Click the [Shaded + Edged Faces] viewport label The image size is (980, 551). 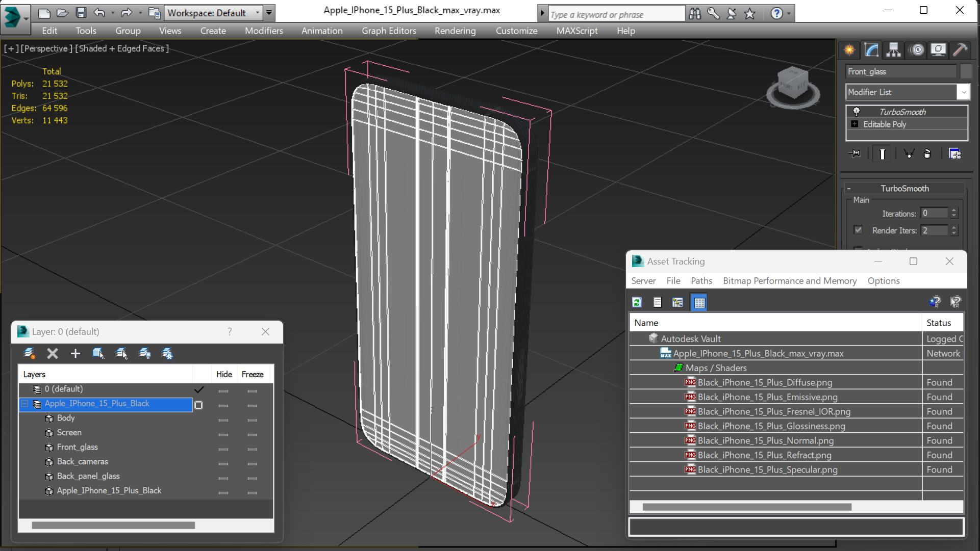pos(122,48)
